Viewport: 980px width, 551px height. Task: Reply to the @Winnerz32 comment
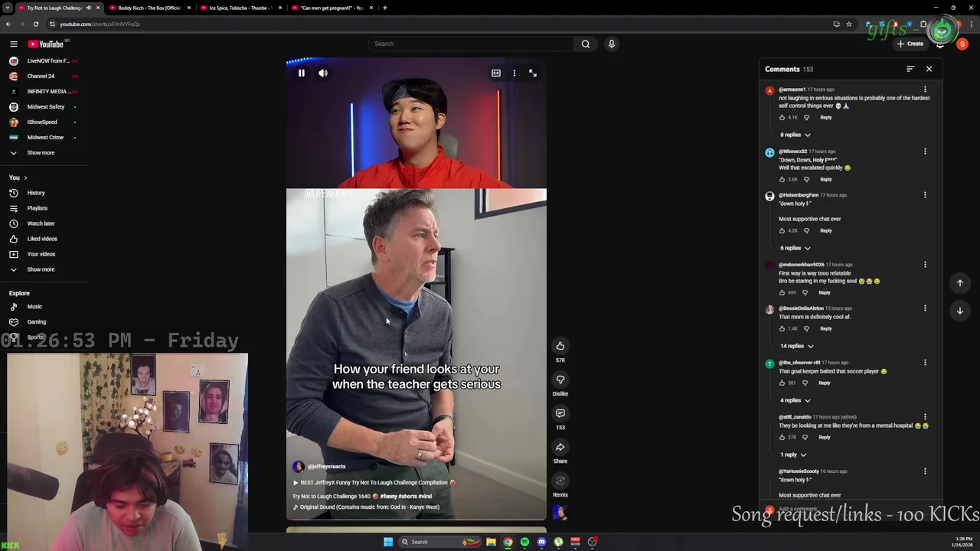tap(825, 179)
